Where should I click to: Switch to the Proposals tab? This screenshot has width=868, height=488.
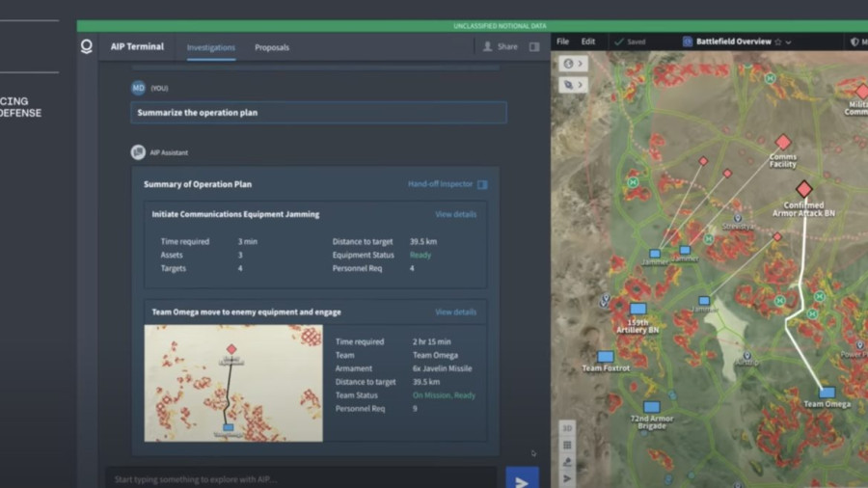pos(271,47)
